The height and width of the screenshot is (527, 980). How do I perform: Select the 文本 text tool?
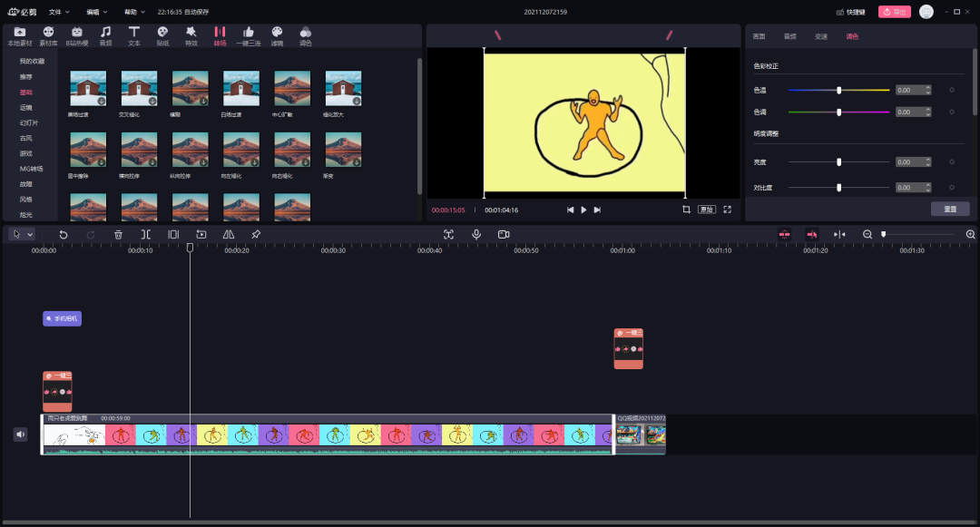(x=134, y=35)
